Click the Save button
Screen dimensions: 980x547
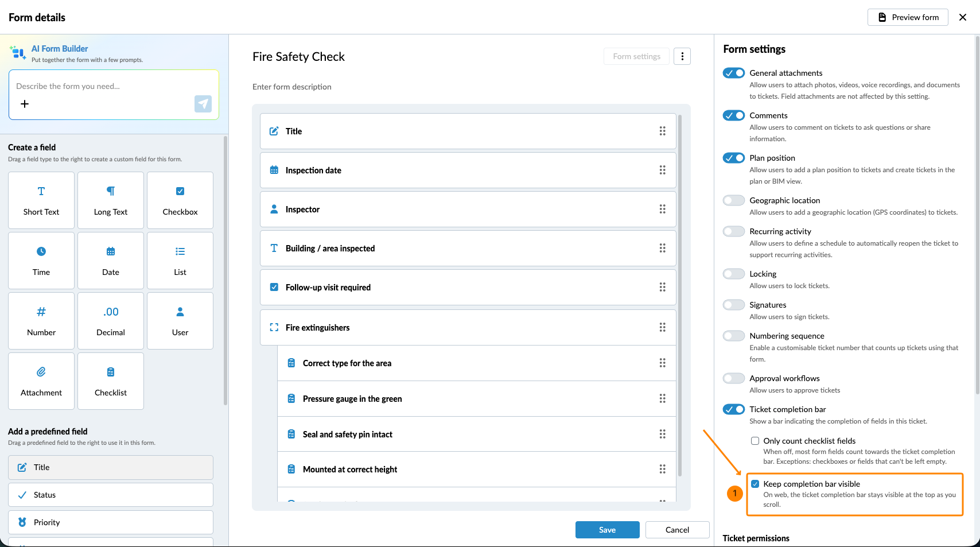pos(607,530)
